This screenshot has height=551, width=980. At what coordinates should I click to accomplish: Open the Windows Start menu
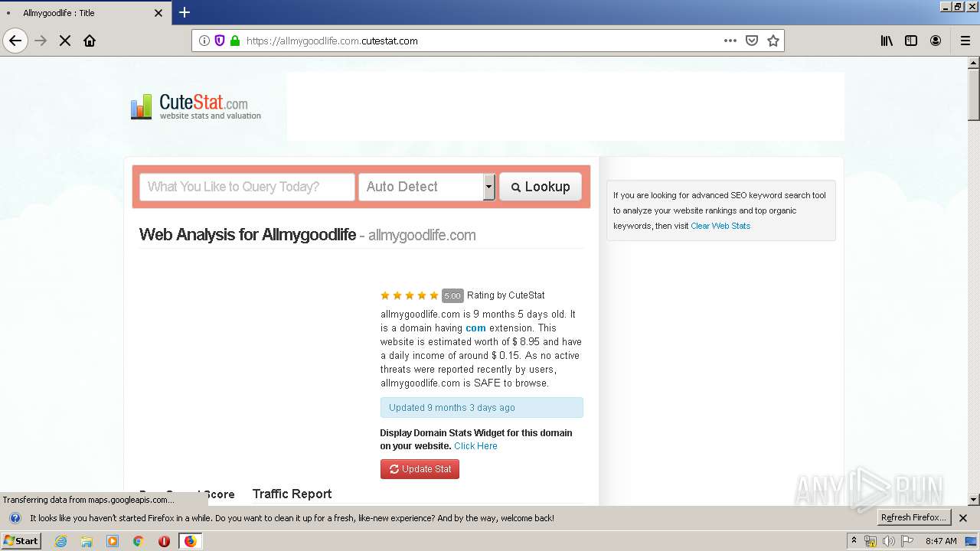point(21,540)
